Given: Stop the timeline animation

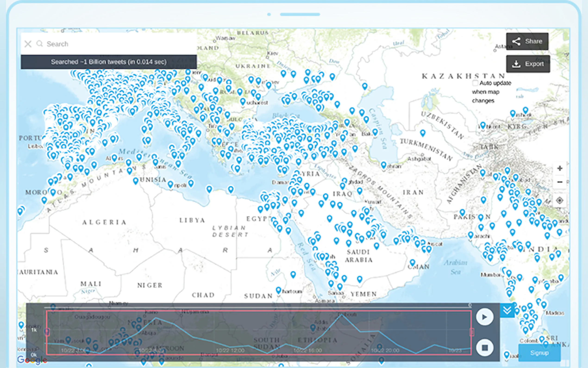Looking at the screenshot, I should [x=485, y=348].
